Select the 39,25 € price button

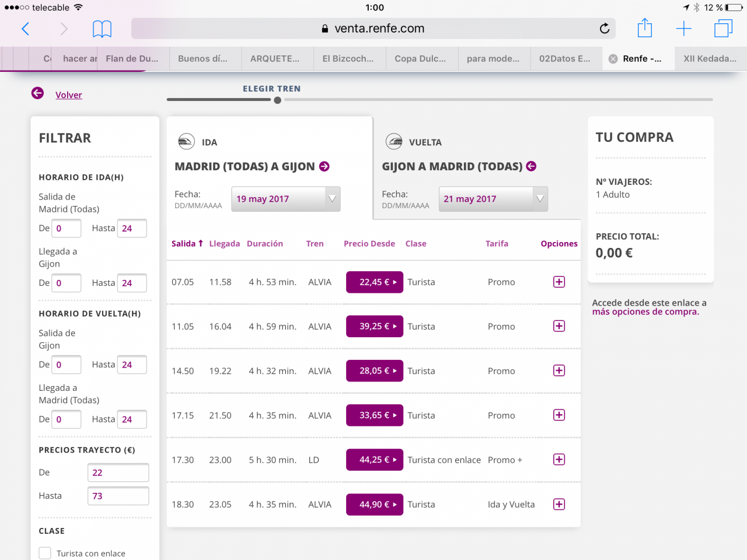click(375, 326)
